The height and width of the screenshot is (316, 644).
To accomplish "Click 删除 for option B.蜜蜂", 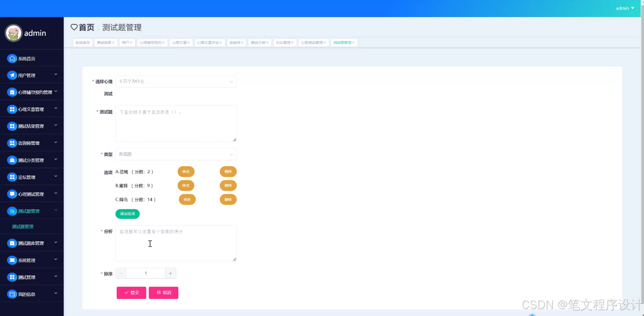I will [228, 185].
